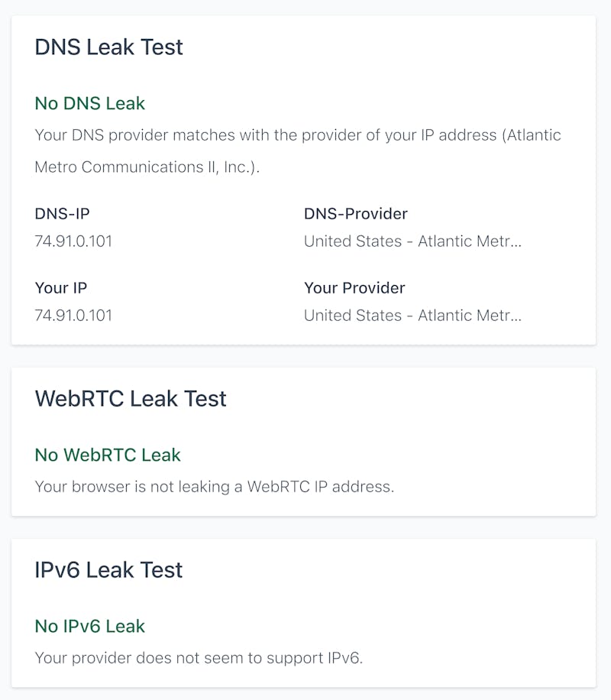The image size is (611, 700).
Task: Click the WebRTC Leak Test heading
Action: pos(131,399)
